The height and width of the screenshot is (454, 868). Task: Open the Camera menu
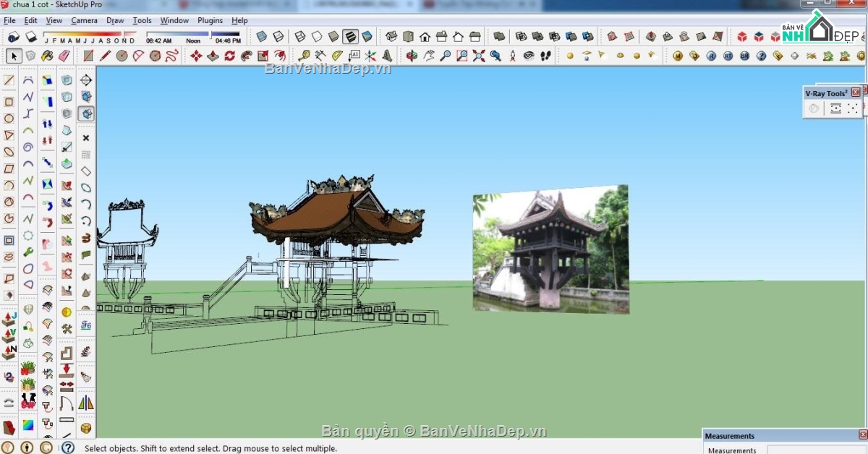pos(84,20)
